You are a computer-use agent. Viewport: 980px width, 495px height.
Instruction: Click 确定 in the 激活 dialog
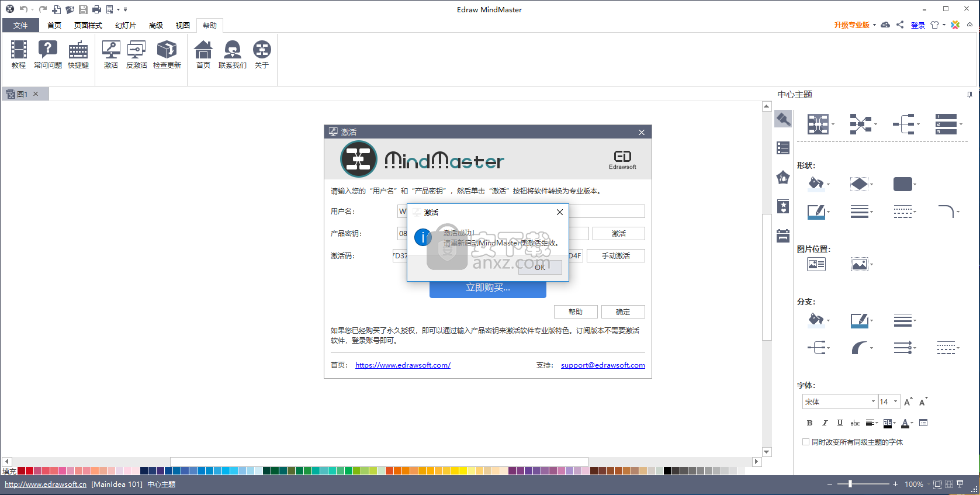[x=623, y=312]
